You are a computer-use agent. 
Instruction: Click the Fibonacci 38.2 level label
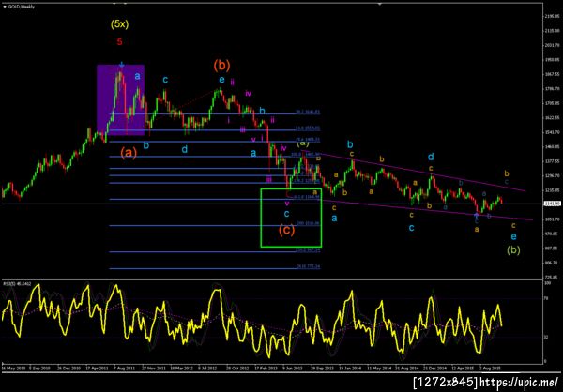308,112
